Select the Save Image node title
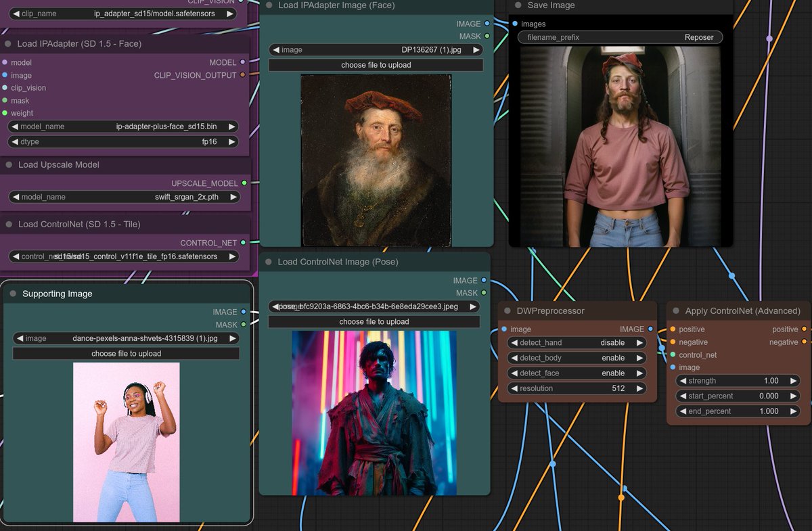The width and height of the screenshot is (812, 531). point(551,5)
